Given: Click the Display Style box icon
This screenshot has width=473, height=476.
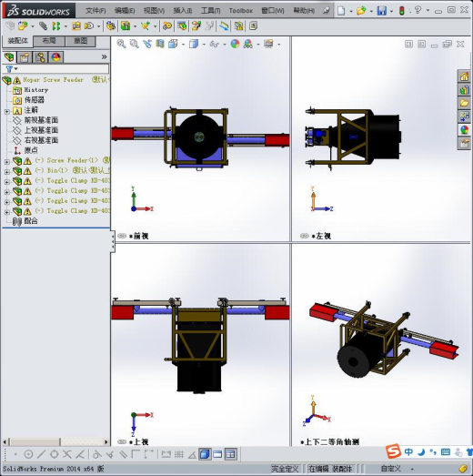Looking at the screenshot, I should [194, 44].
